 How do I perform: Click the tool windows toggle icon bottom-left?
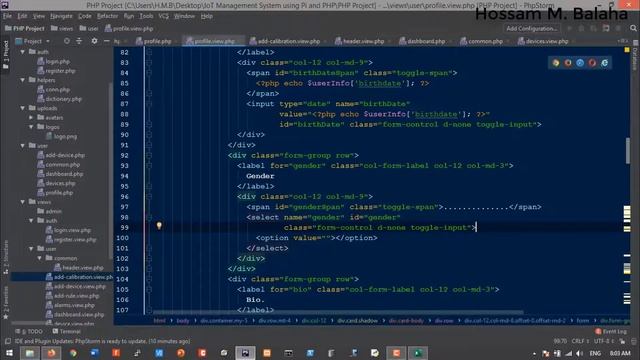point(7,341)
